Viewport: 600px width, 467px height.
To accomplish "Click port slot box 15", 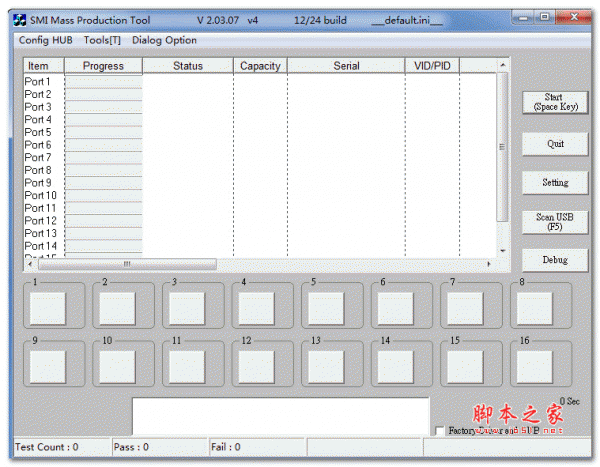I will click(465, 367).
